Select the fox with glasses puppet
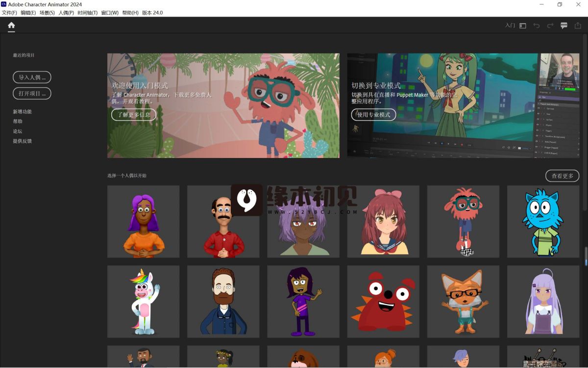Image resolution: width=588 pixels, height=368 pixels. click(463, 302)
